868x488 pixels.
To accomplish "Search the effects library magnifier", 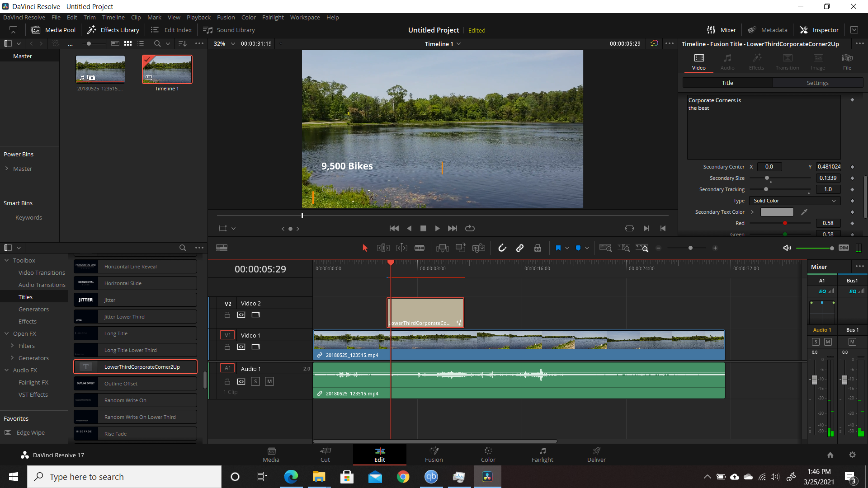I will tap(183, 248).
